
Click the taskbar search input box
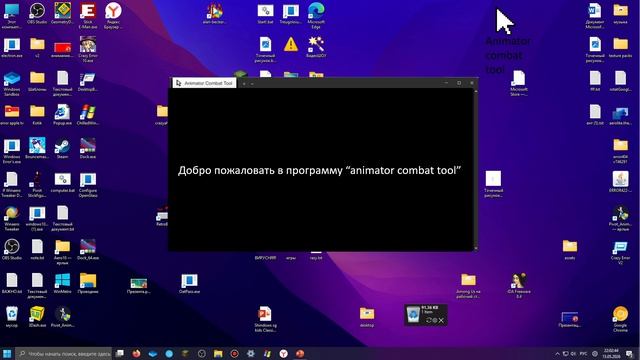coord(64,353)
